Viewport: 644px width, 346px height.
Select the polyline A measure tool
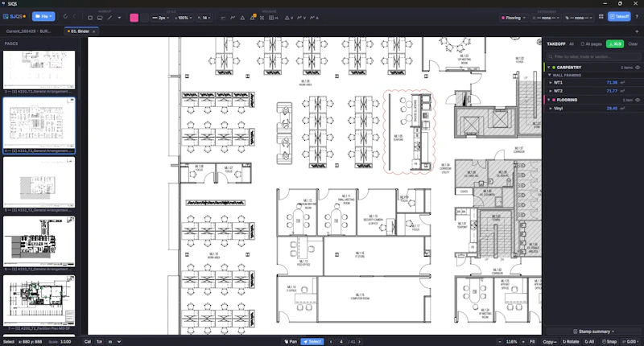(314, 18)
